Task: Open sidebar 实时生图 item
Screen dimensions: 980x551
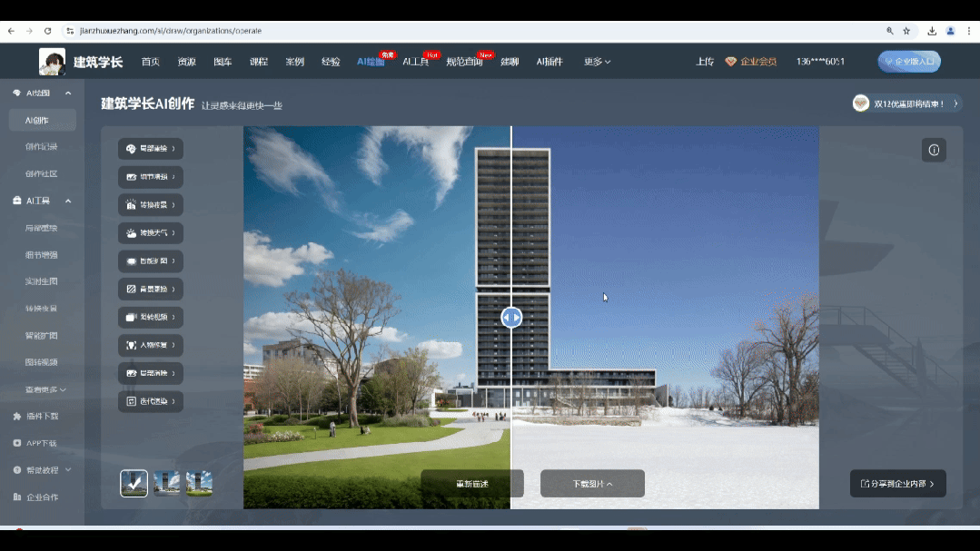Action: click(41, 281)
